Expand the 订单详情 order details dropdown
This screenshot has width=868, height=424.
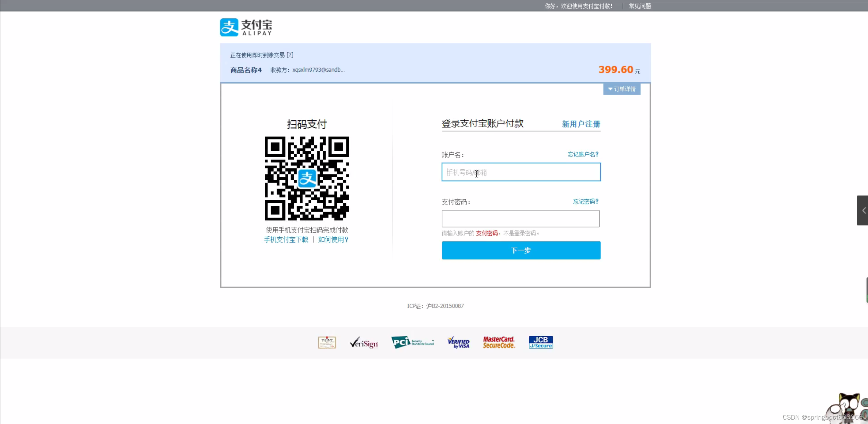click(622, 89)
